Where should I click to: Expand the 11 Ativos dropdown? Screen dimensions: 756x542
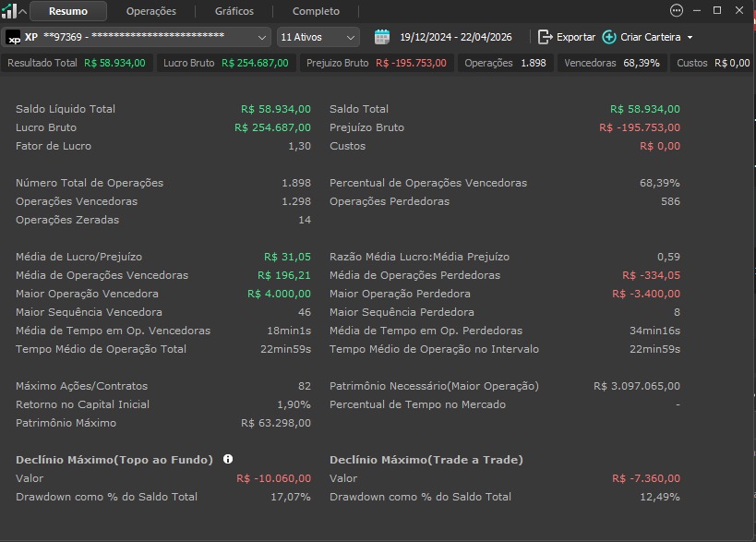tap(318, 37)
